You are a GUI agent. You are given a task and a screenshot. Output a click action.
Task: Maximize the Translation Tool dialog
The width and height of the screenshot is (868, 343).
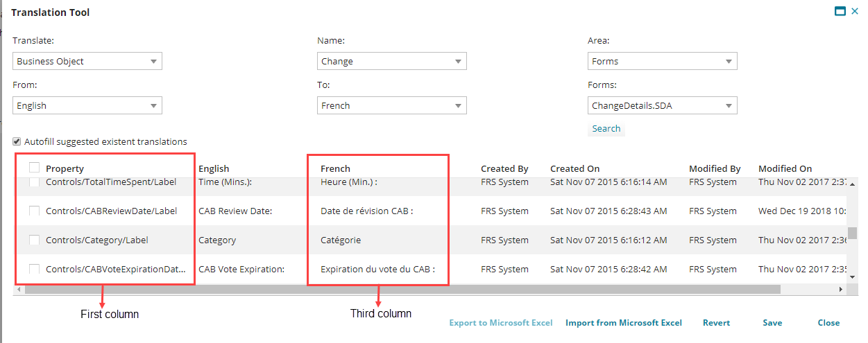tap(840, 12)
